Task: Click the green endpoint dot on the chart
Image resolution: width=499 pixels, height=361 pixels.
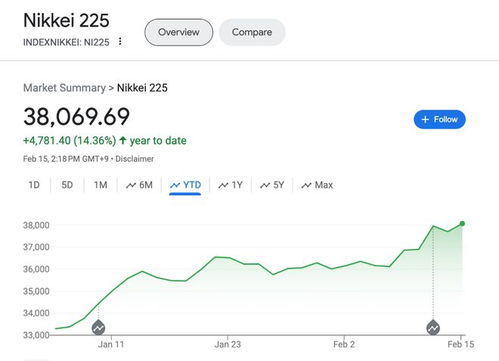Action: click(462, 224)
